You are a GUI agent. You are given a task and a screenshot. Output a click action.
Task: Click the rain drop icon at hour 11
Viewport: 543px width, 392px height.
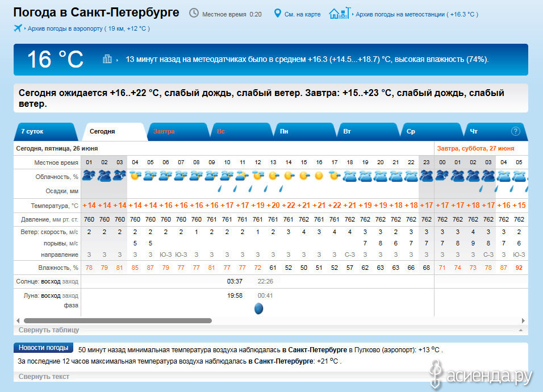tap(250, 189)
